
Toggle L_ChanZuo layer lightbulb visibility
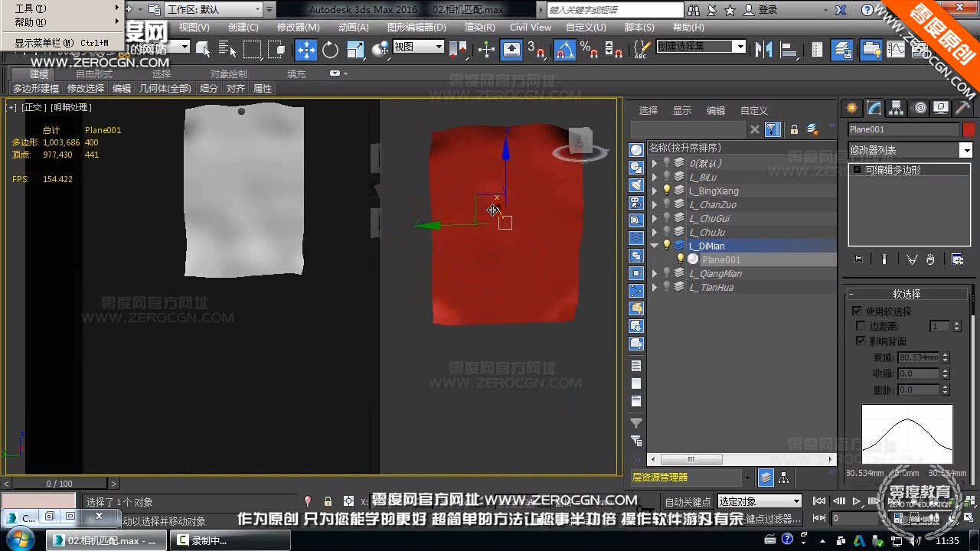[666, 204]
